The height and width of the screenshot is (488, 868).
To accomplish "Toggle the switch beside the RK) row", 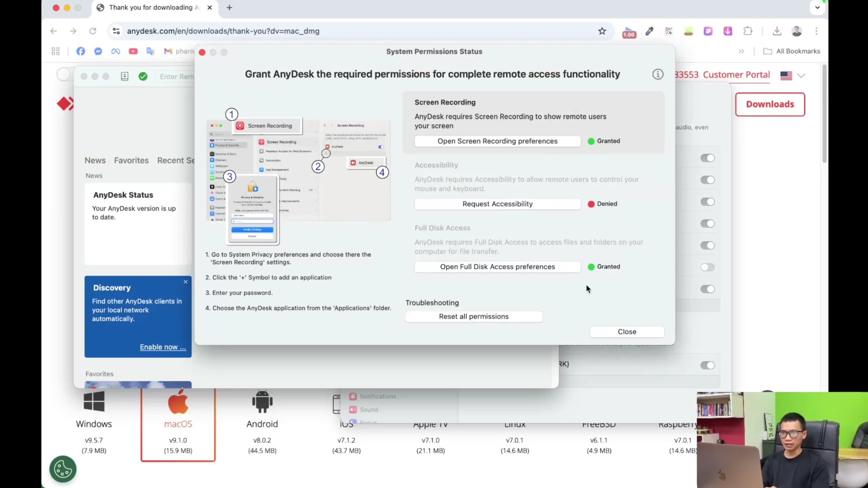I will [708, 366].
